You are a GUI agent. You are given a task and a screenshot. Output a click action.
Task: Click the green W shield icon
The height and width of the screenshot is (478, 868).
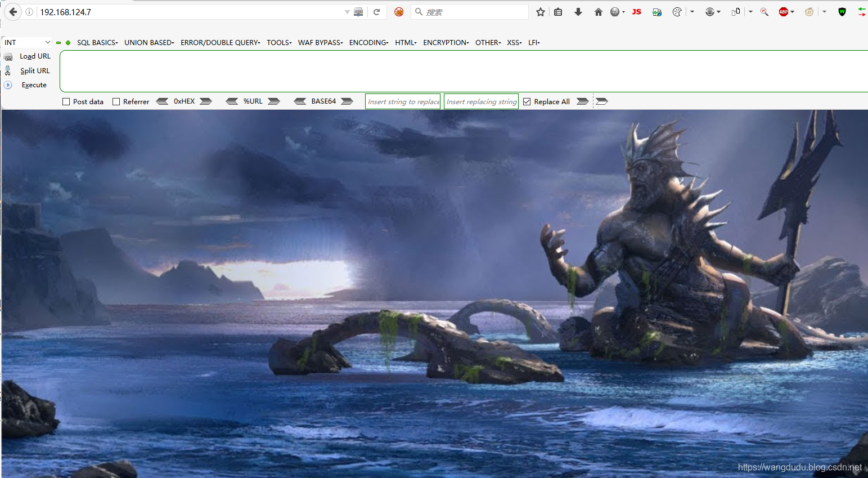coord(842,12)
